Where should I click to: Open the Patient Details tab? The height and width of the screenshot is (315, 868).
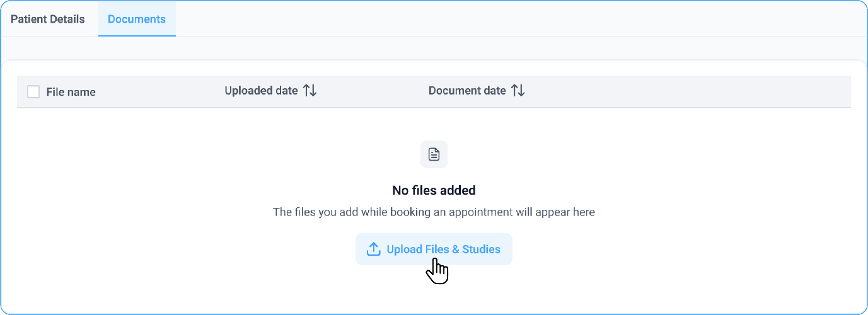tap(48, 19)
